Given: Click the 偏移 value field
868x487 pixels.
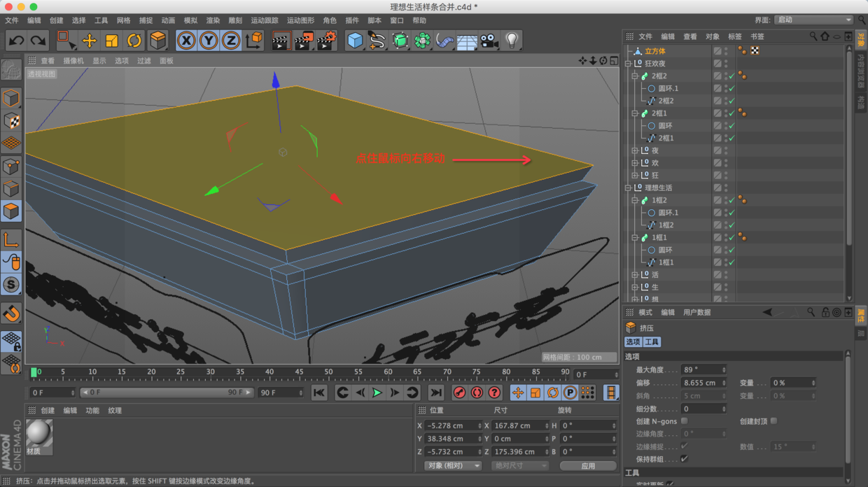Looking at the screenshot, I should (x=703, y=383).
